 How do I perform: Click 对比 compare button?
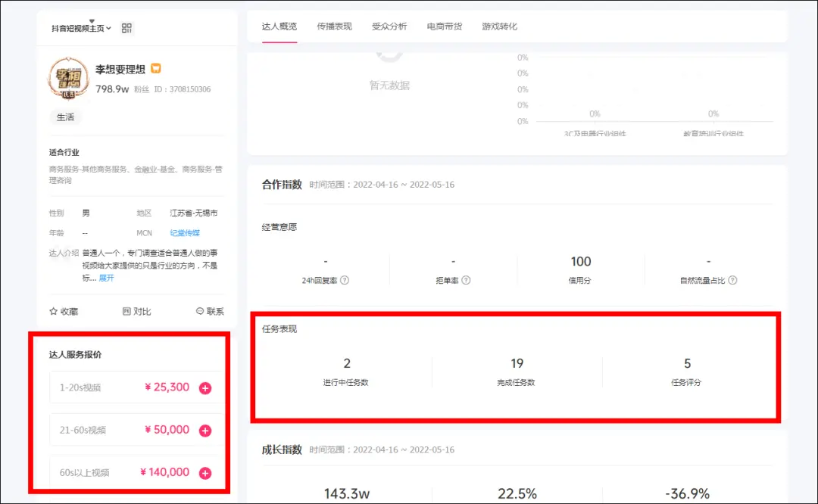(137, 311)
